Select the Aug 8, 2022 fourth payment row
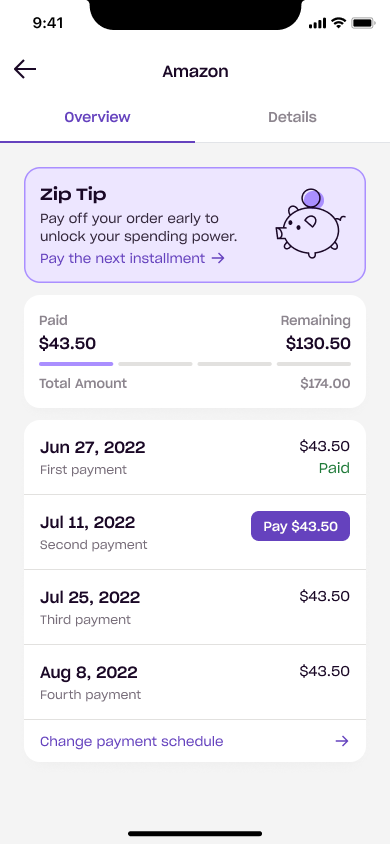The width and height of the screenshot is (390, 844). [195, 682]
